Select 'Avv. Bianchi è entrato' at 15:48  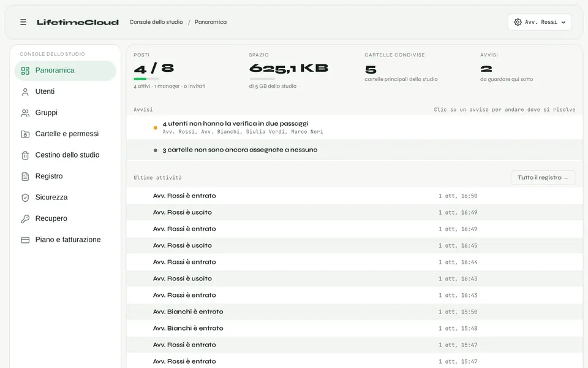pos(355,328)
